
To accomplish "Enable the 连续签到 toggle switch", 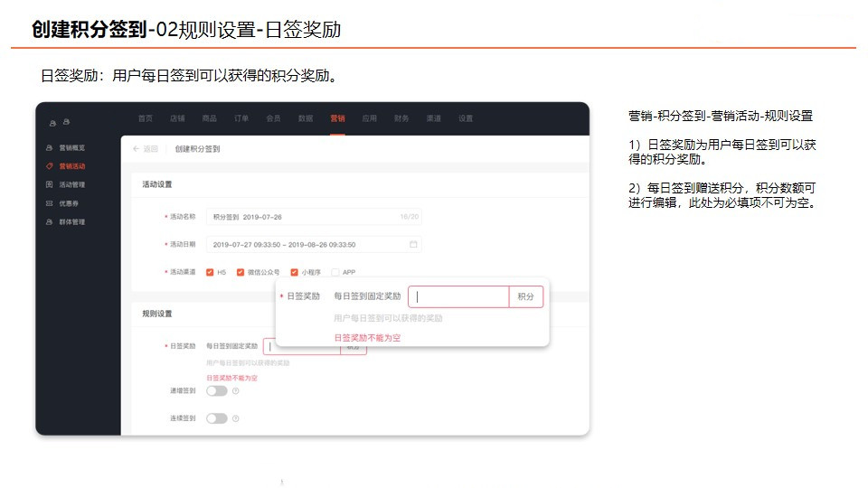I will 217,418.
